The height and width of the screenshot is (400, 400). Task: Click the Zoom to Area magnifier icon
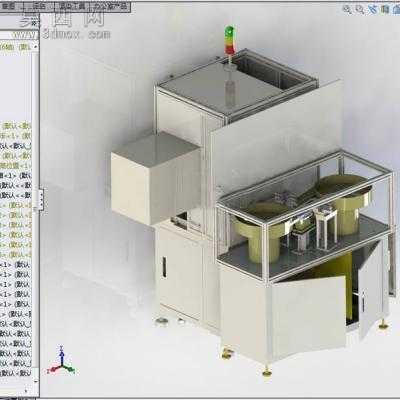coord(360,9)
